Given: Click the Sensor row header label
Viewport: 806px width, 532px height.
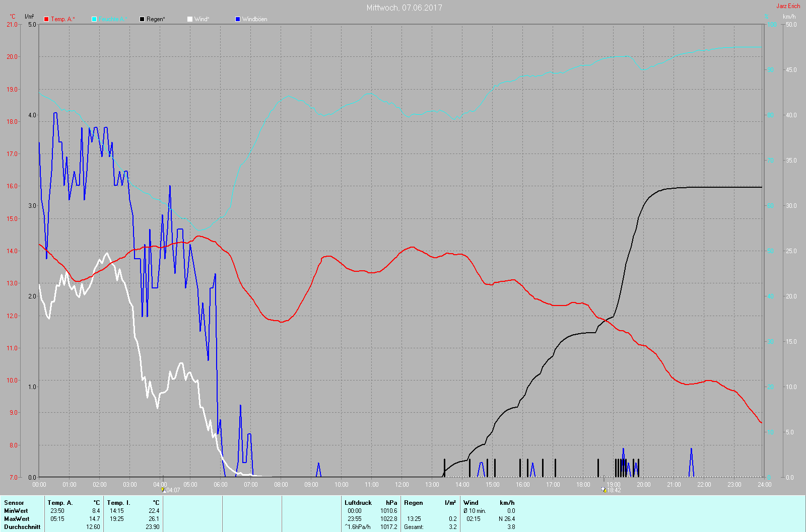Looking at the screenshot, I should coord(14,502).
